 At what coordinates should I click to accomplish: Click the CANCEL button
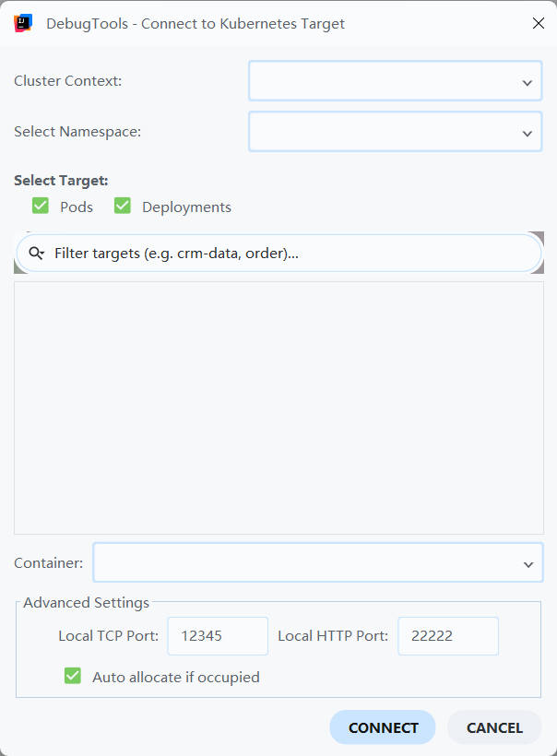[x=494, y=727]
